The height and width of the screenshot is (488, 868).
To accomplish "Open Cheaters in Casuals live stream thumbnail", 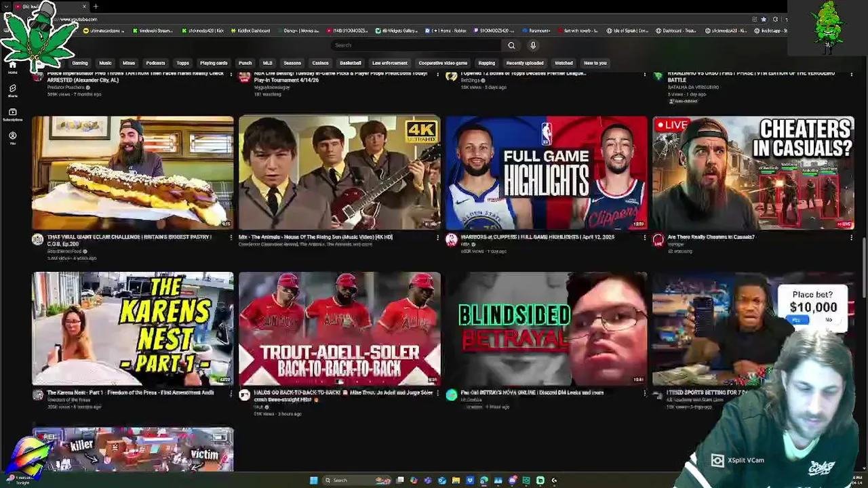I will click(753, 173).
